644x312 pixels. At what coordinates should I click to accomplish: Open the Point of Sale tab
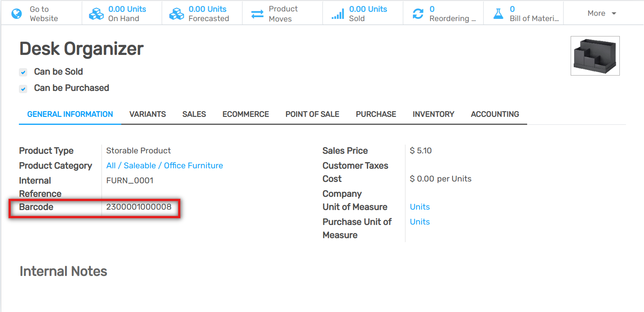click(x=312, y=114)
